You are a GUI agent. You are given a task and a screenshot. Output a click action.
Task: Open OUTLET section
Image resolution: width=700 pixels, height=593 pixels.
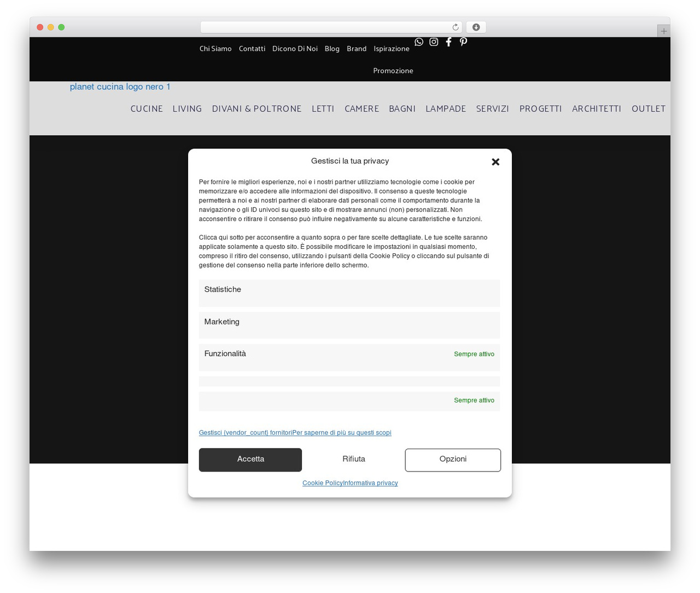point(648,109)
